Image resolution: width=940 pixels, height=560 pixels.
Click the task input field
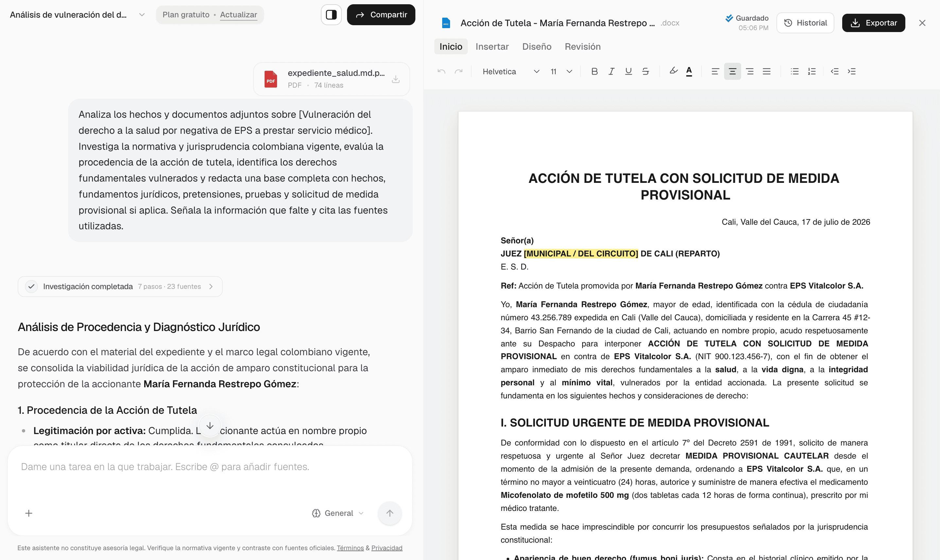point(210,467)
